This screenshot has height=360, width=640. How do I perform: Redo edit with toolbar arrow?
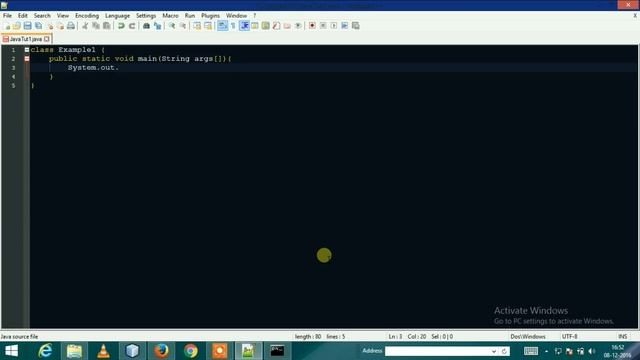pyautogui.click(x=132, y=26)
